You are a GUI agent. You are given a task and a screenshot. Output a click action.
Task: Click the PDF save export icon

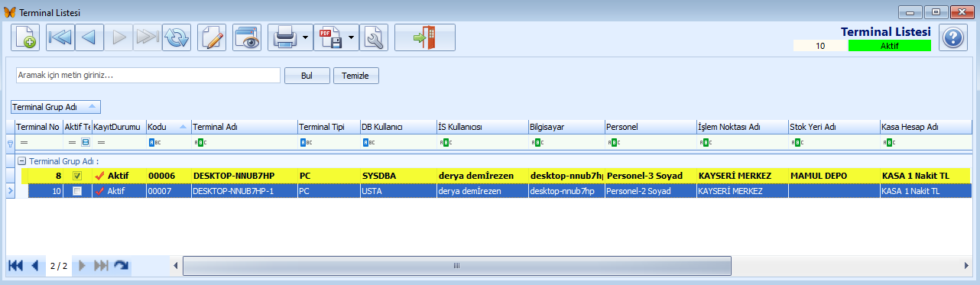[330, 37]
